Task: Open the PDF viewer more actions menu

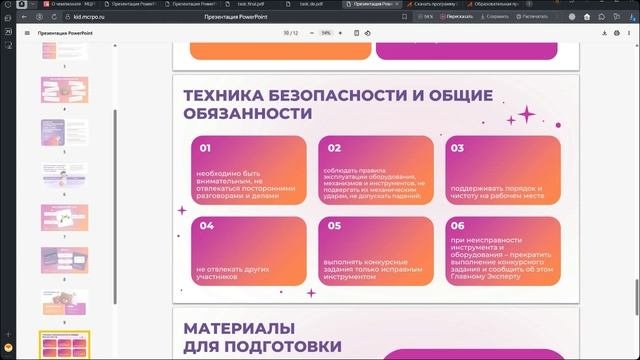Action: 629,33
